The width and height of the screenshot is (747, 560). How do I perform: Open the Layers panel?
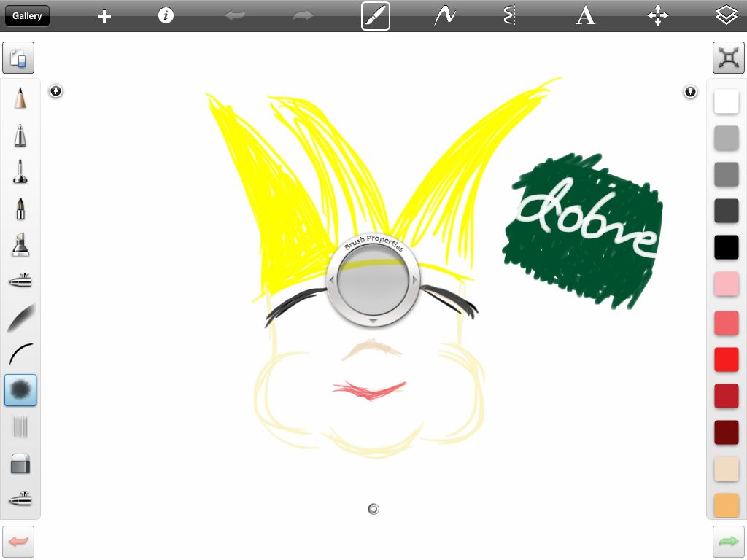727,15
